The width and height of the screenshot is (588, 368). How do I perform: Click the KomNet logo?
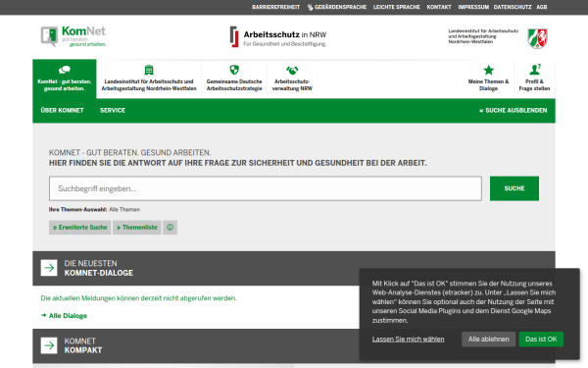[73, 36]
